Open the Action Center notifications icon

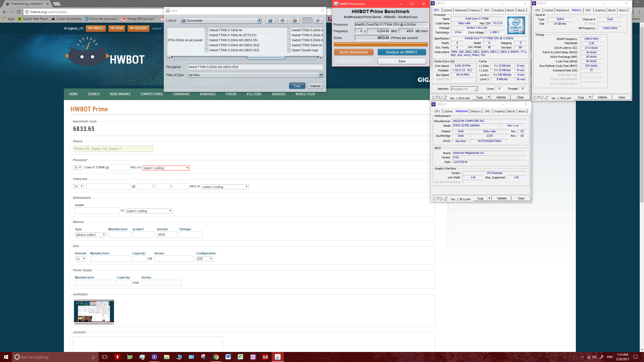pyautogui.click(x=636, y=357)
